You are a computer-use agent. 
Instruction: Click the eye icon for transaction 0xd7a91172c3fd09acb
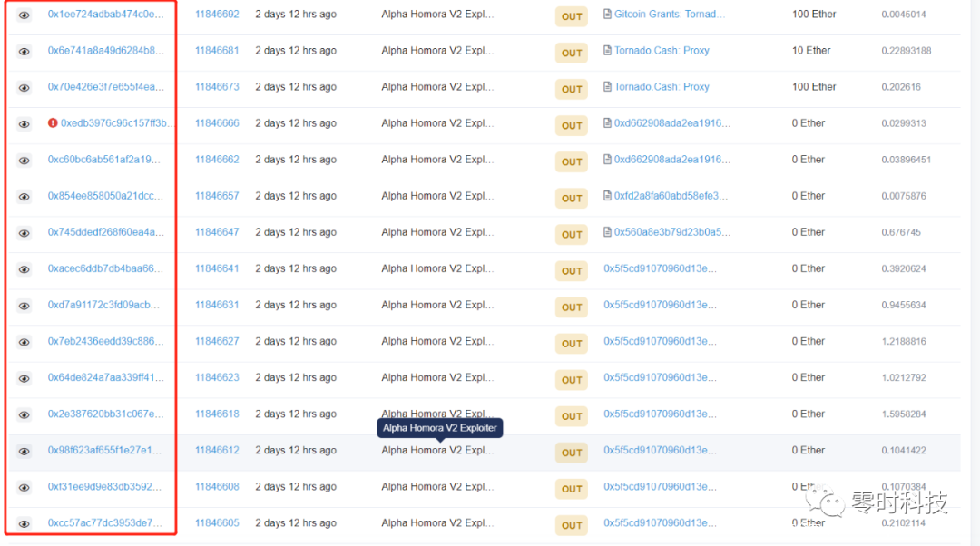(24, 306)
